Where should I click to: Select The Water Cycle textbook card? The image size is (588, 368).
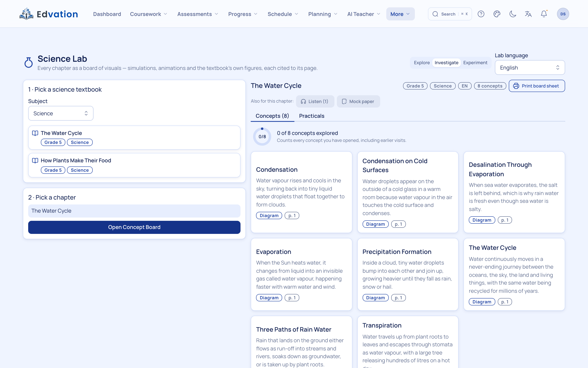[x=134, y=138]
